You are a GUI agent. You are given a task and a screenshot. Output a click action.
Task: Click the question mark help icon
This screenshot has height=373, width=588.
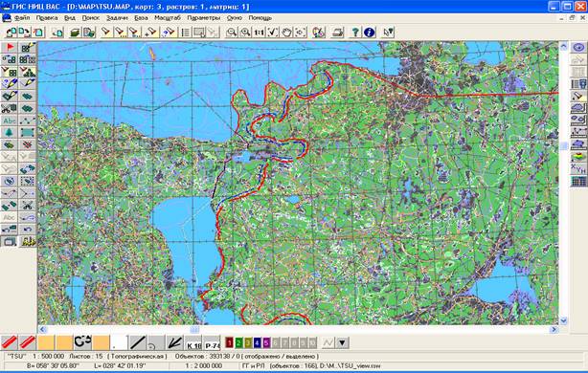tap(355, 33)
